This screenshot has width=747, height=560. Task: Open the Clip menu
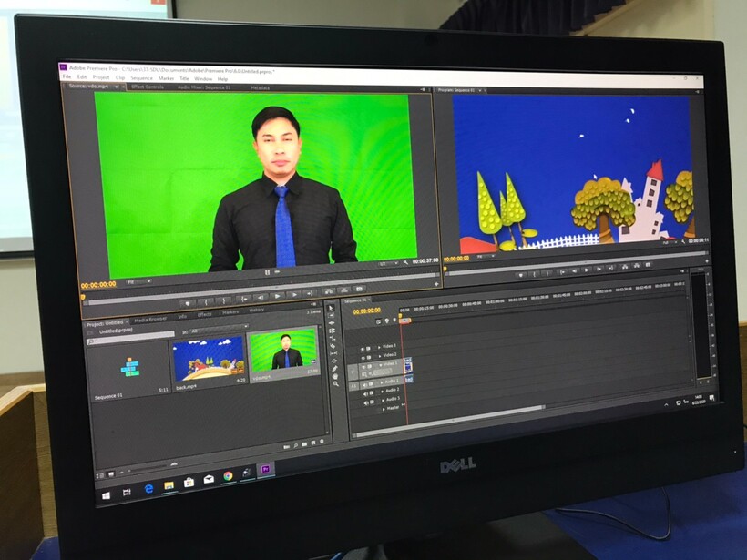[x=120, y=77]
